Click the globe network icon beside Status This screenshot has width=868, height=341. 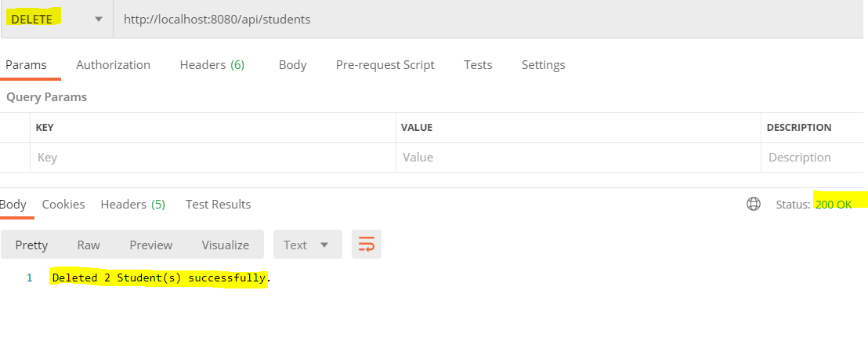pyautogui.click(x=754, y=204)
